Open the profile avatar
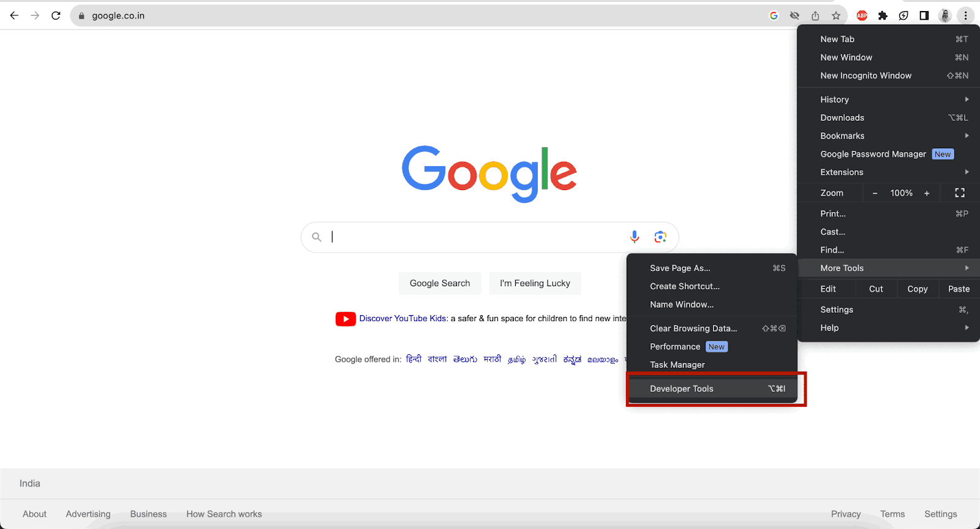This screenshot has height=529, width=980. 945,15
